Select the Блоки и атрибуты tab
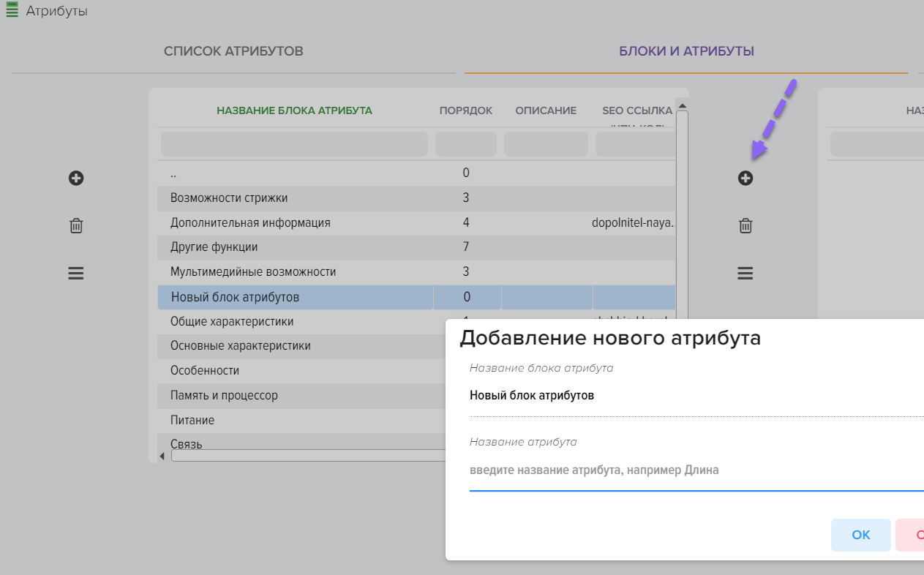The width and height of the screenshot is (924, 575). [x=686, y=51]
